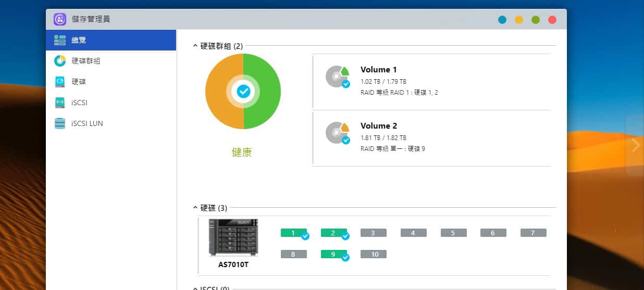
Task: Click the green window control button
Action: point(535,20)
